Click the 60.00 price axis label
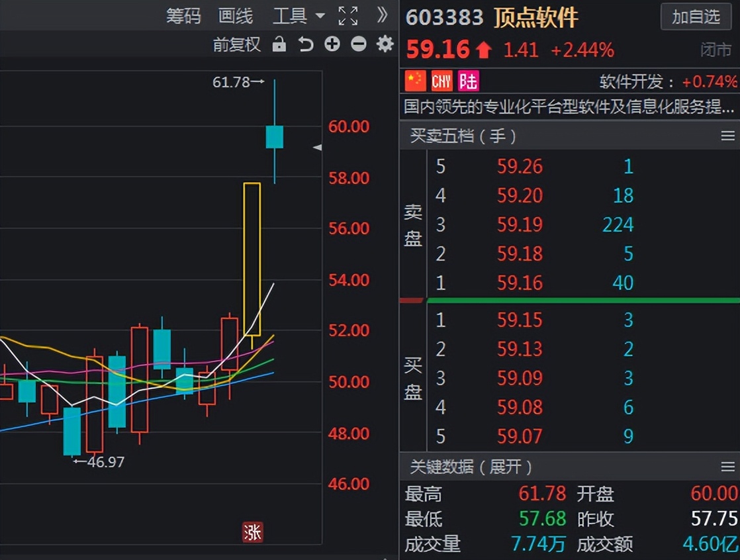Image resolution: width=740 pixels, height=560 pixels. [x=349, y=126]
